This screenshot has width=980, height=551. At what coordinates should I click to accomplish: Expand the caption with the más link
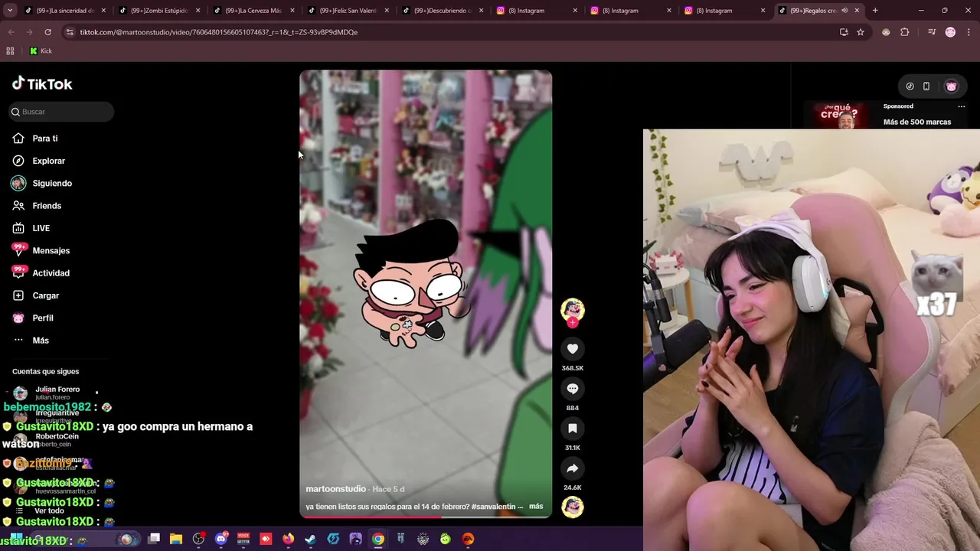(536, 507)
